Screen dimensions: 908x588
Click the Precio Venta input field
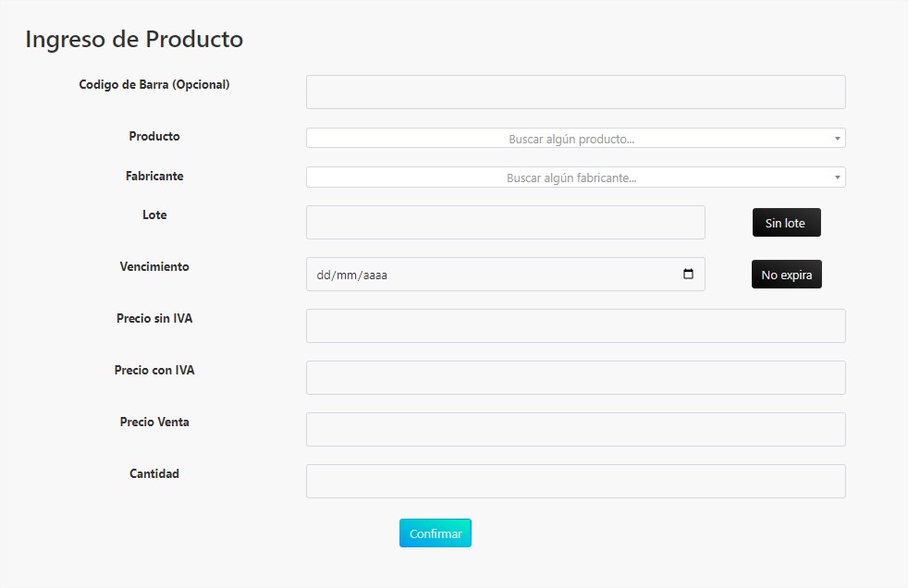click(576, 429)
